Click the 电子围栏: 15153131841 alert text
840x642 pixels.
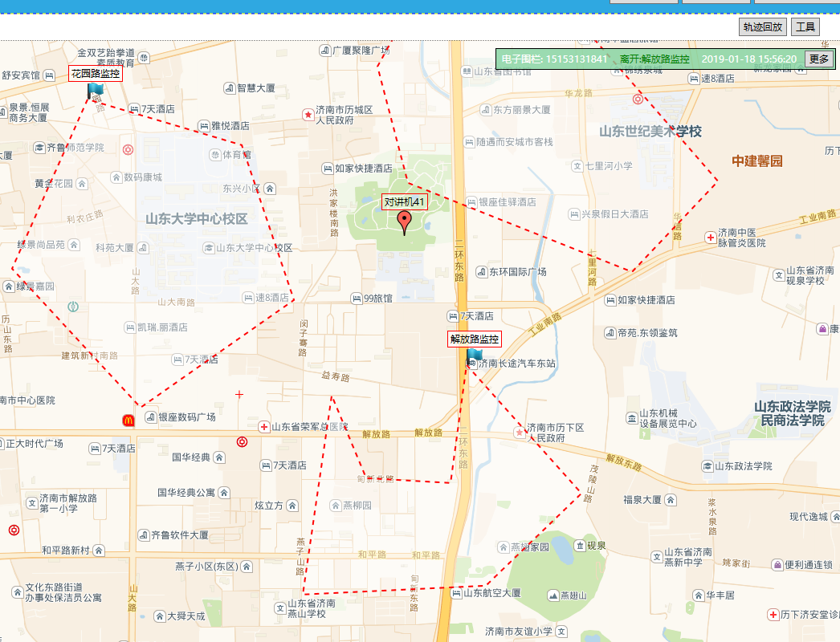(x=554, y=59)
